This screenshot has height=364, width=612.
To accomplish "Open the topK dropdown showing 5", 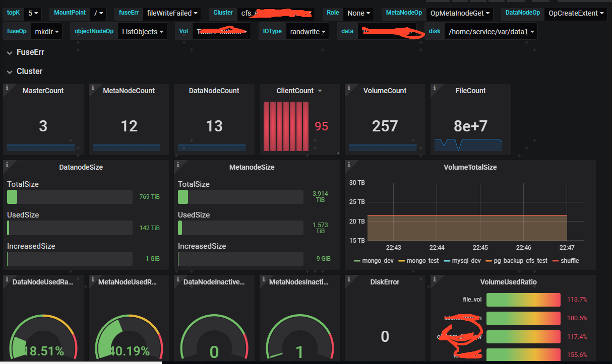I will 34,13.
